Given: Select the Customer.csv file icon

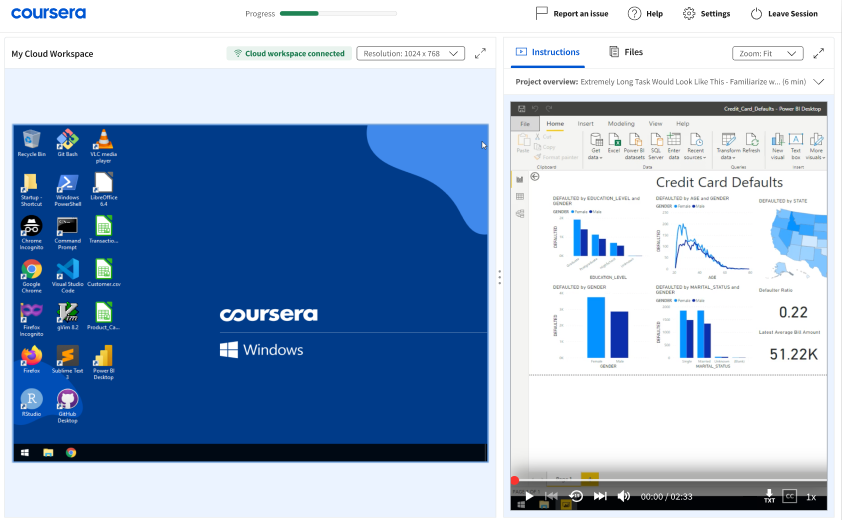Looking at the screenshot, I should [103, 273].
